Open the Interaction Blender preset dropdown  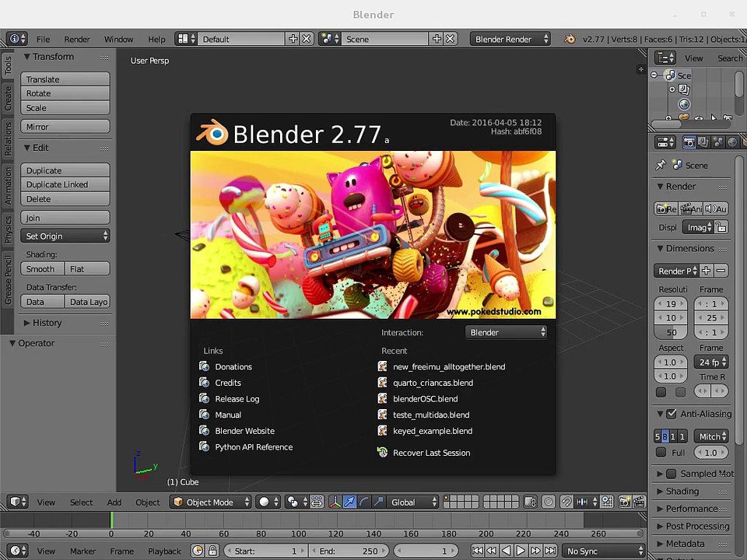coord(506,332)
